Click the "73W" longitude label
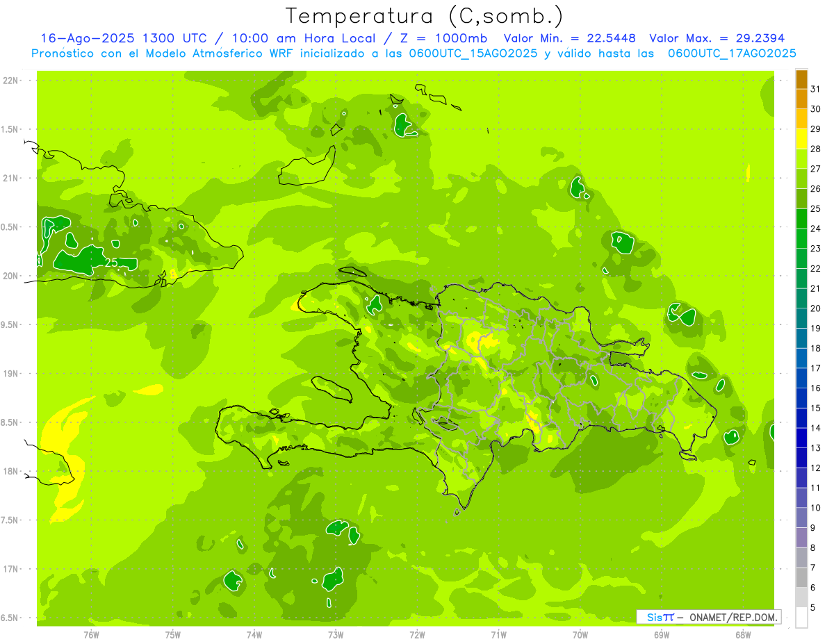 coord(336,634)
